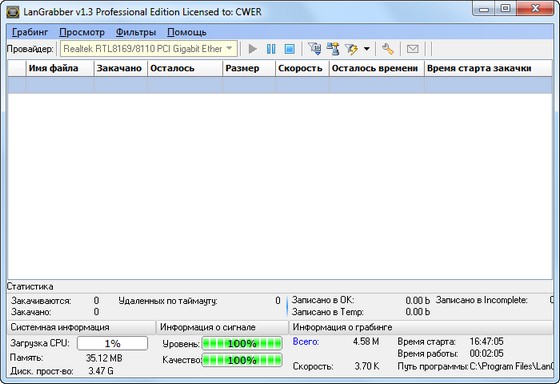Viewport: 560px width, 384px height.
Task: Click the network computers filter icon
Action: click(333, 49)
